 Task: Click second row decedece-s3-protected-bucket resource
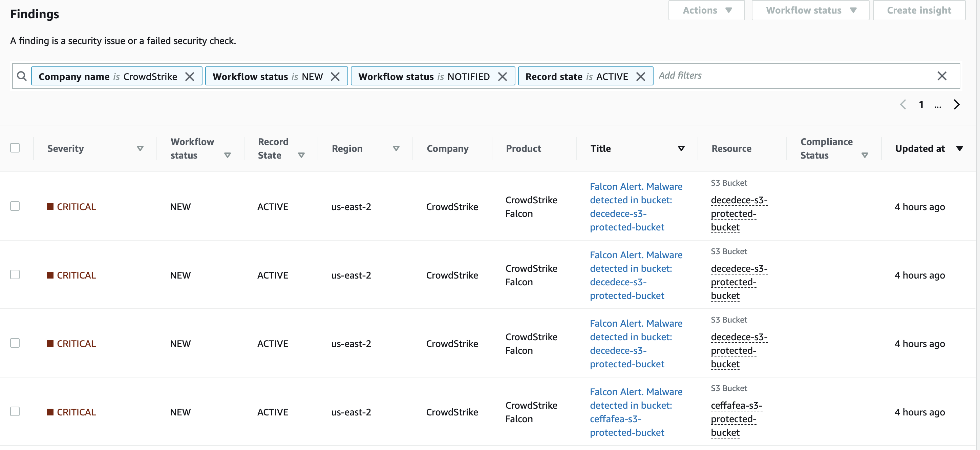pos(739,282)
